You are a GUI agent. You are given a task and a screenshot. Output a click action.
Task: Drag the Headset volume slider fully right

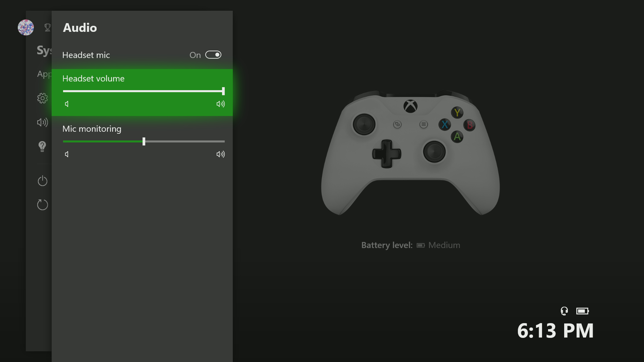pos(223,91)
